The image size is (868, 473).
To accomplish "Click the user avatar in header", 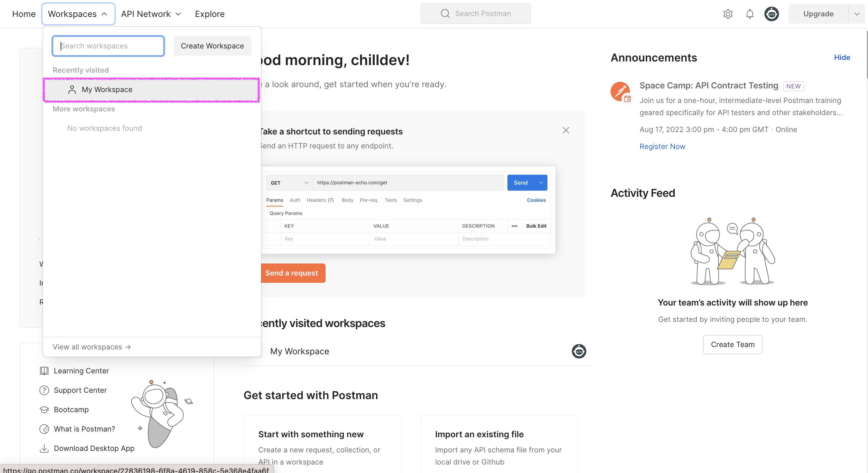I will 771,14.
